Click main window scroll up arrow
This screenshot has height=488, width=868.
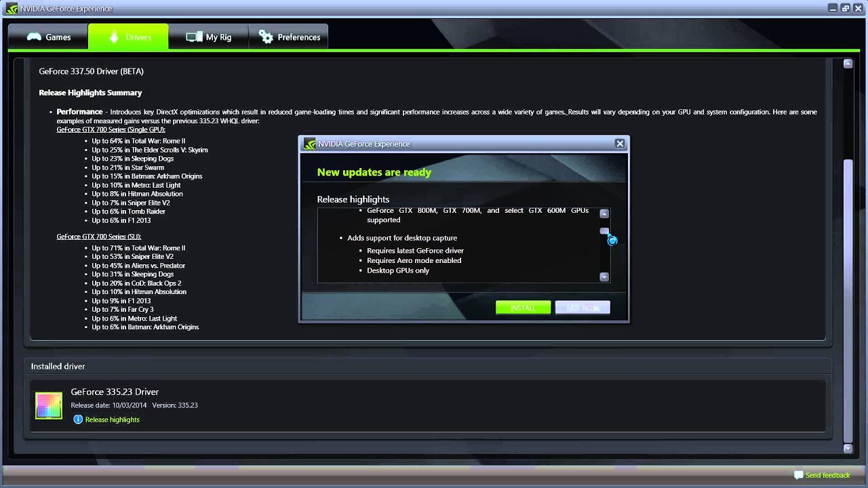pyautogui.click(x=848, y=63)
